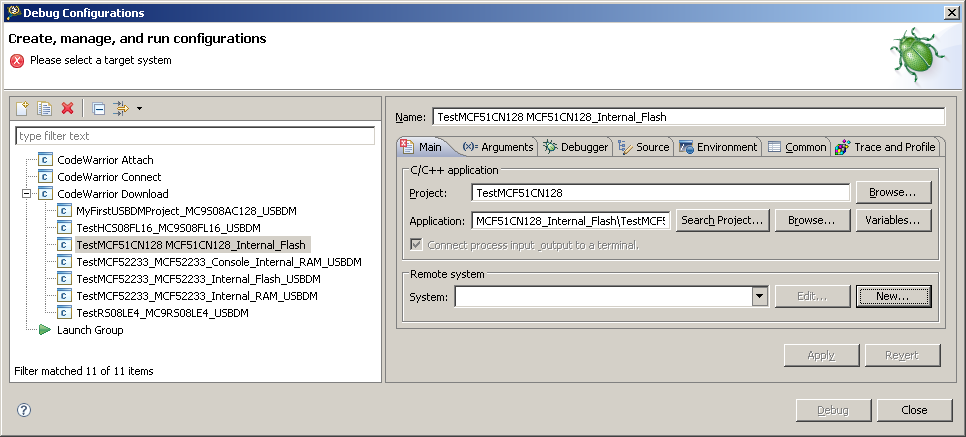Switch to the Arguments tab
Image resolution: width=966 pixels, height=437 pixels.
click(498, 147)
